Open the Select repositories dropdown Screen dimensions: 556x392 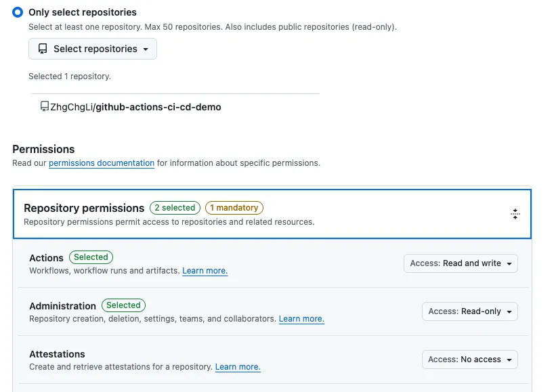click(93, 49)
